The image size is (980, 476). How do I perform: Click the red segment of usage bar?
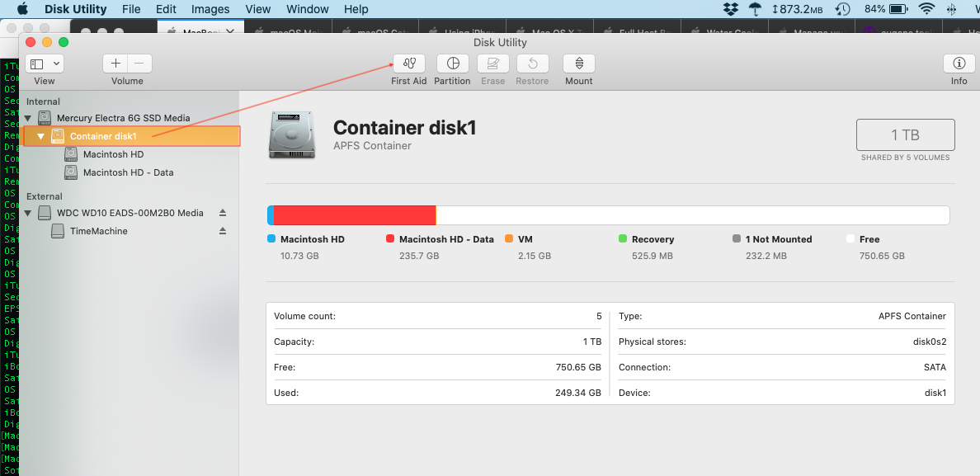pos(355,215)
